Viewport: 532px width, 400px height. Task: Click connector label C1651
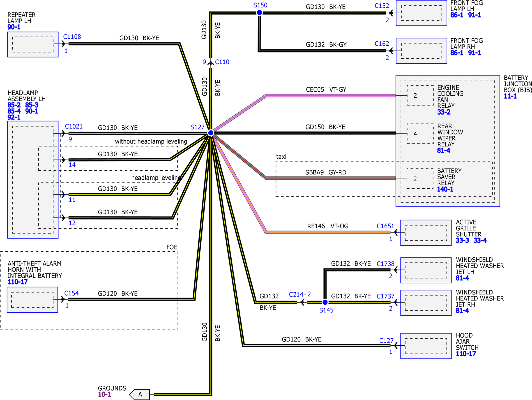click(x=385, y=226)
